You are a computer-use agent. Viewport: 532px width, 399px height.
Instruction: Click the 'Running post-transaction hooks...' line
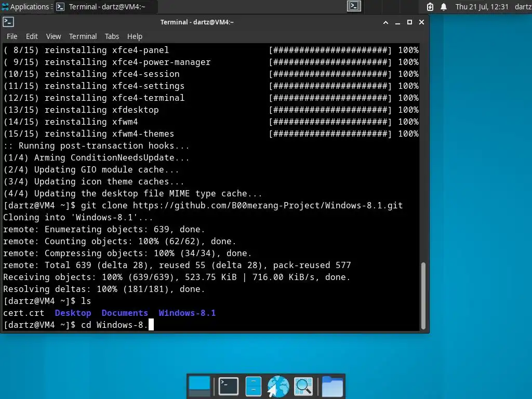point(96,145)
